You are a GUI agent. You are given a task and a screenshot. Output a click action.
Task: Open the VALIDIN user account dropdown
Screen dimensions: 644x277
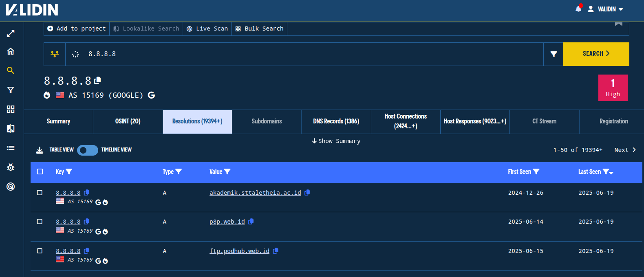click(606, 9)
